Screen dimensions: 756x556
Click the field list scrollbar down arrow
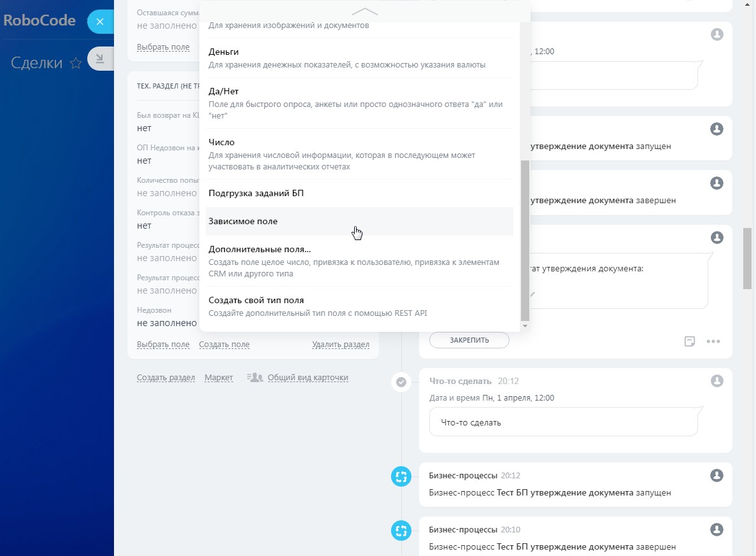tap(525, 326)
